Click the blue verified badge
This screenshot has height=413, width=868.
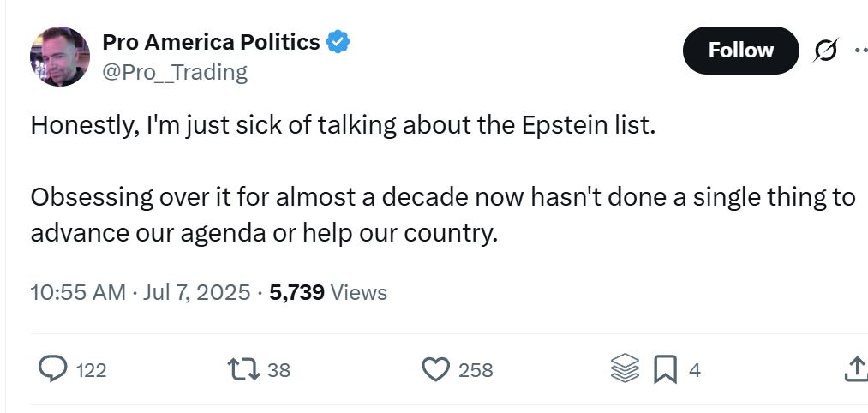click(338, 42)
